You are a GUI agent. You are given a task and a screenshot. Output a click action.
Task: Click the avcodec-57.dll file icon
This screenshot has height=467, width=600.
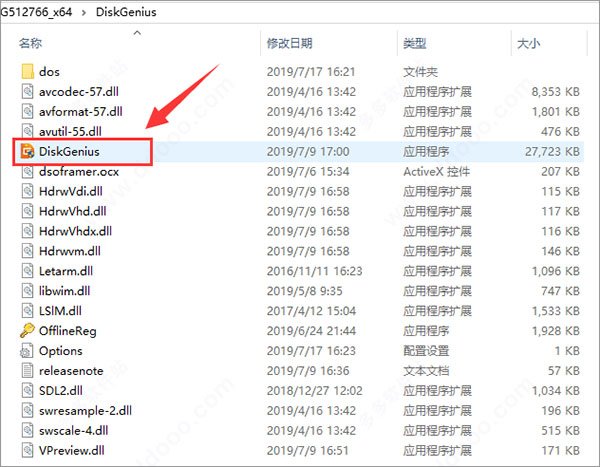click(28, 91)
